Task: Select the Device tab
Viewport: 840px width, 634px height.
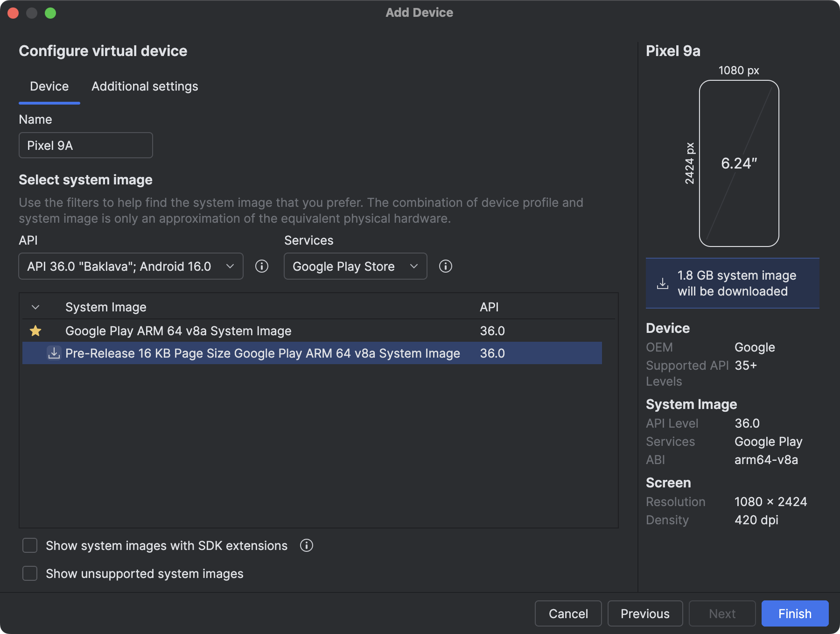Action: coord(49,86)
